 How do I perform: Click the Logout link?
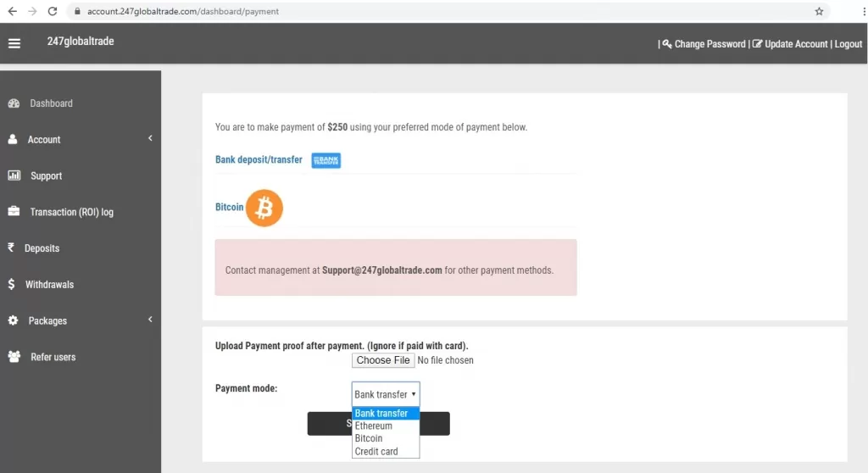point(848,44)
